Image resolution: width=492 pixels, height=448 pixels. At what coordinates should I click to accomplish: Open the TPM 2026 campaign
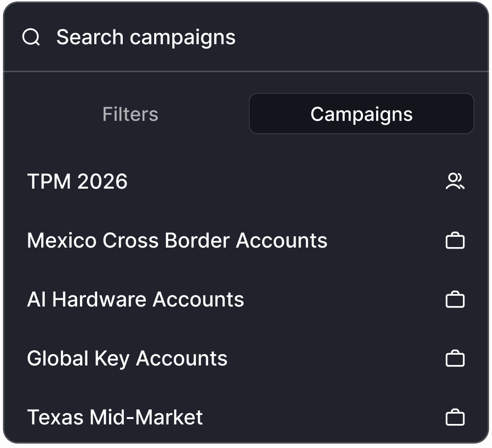point(246,181)
